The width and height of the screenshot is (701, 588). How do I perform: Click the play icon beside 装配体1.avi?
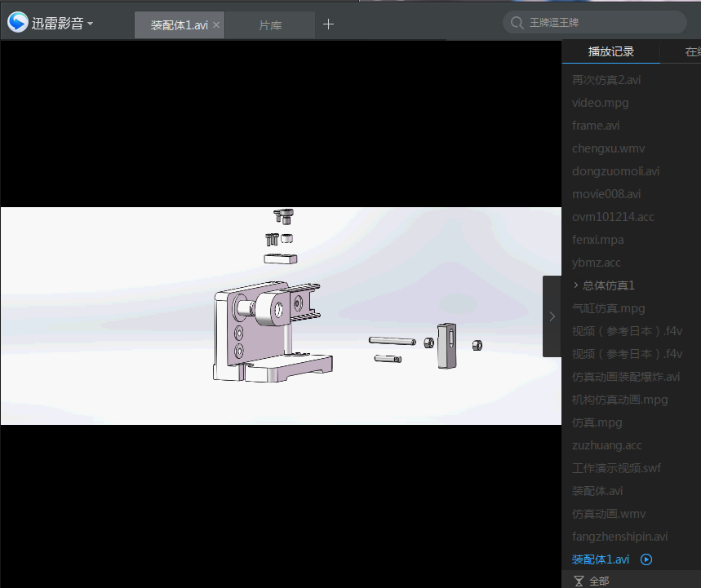pos(646,559)
